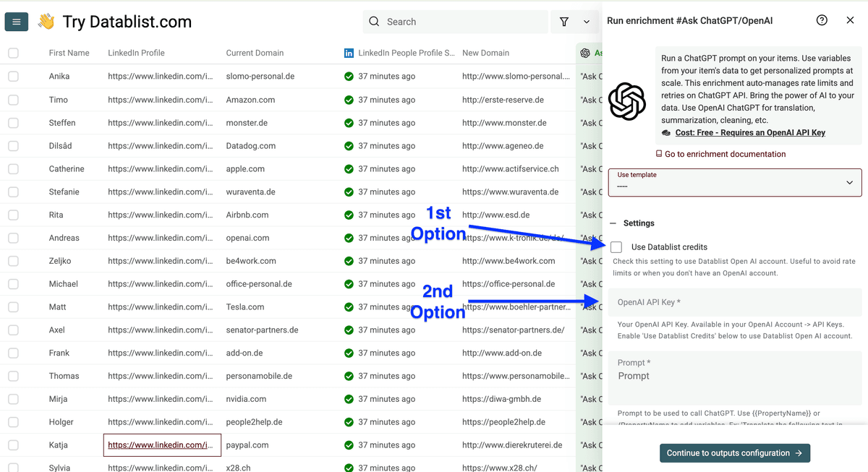Click the green check in Katja's row

pyautogui.click(x=349, y=445)
